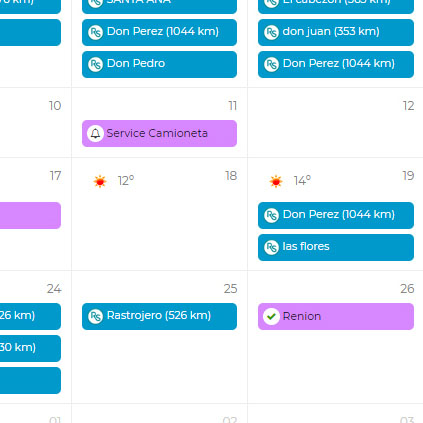The width and height of the screenshot is (423, 423).
Task: Click the sun weather icon on day 19
Action: pos(276,181)
